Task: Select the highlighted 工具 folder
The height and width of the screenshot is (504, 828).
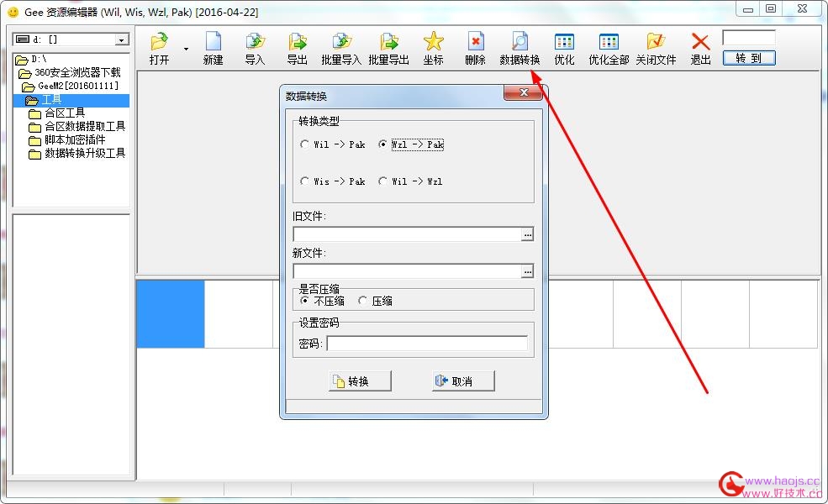Action: 71,100
